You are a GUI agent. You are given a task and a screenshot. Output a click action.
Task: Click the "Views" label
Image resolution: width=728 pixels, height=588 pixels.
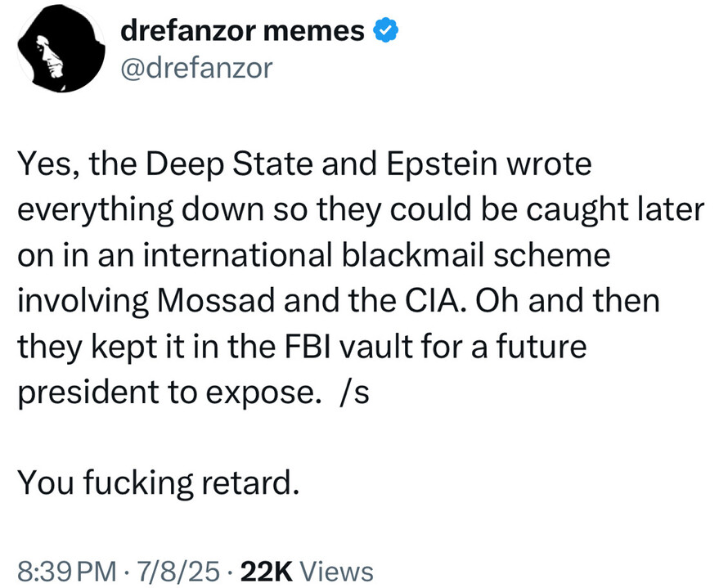tap(337, 572)
